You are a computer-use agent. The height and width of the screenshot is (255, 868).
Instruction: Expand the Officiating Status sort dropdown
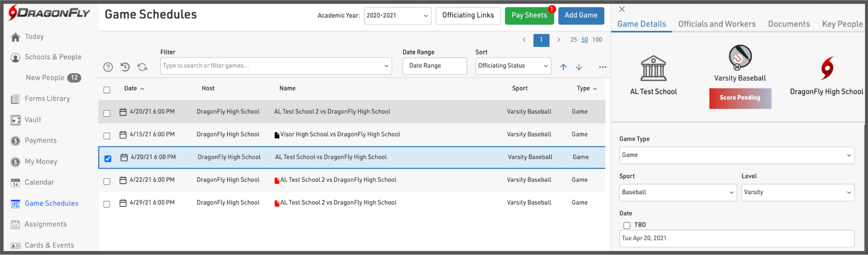513,66
